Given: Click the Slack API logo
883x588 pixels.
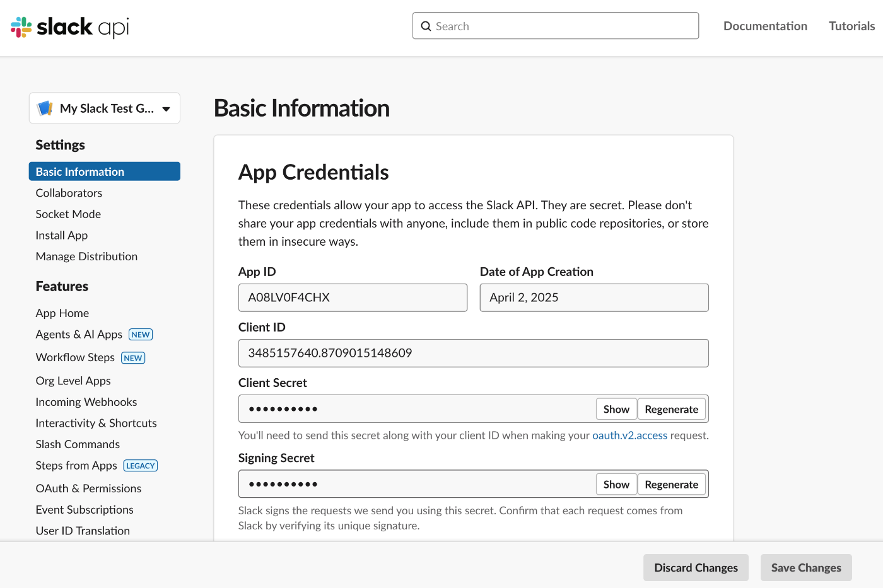Looking at the screenshot, I should (70, 27).
